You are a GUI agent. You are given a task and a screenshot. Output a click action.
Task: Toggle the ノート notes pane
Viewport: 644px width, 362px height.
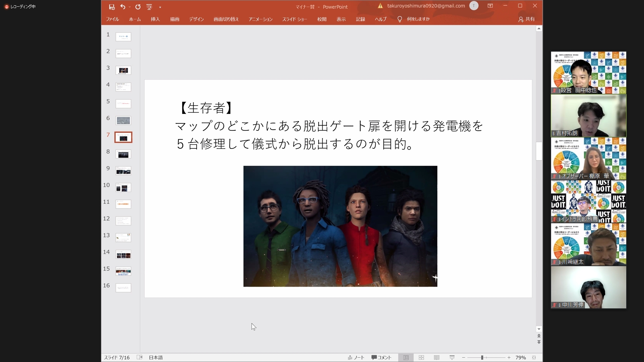click(356, 358)
